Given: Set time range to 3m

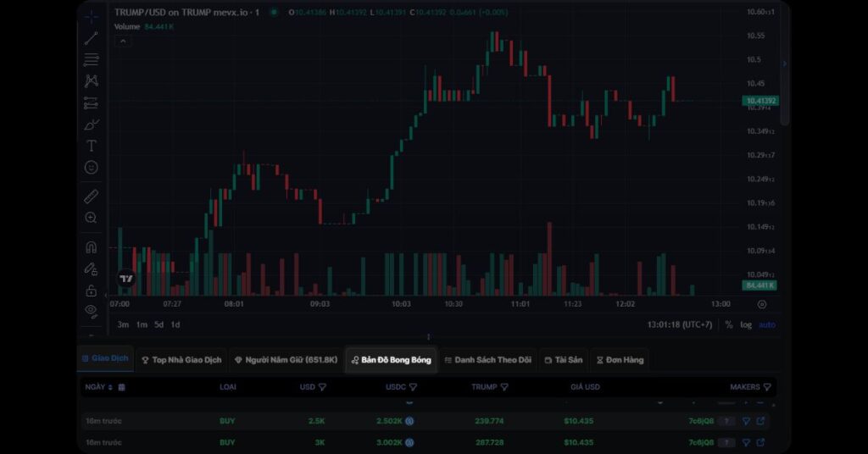Looking at the screenshot, I should point(123,324).
